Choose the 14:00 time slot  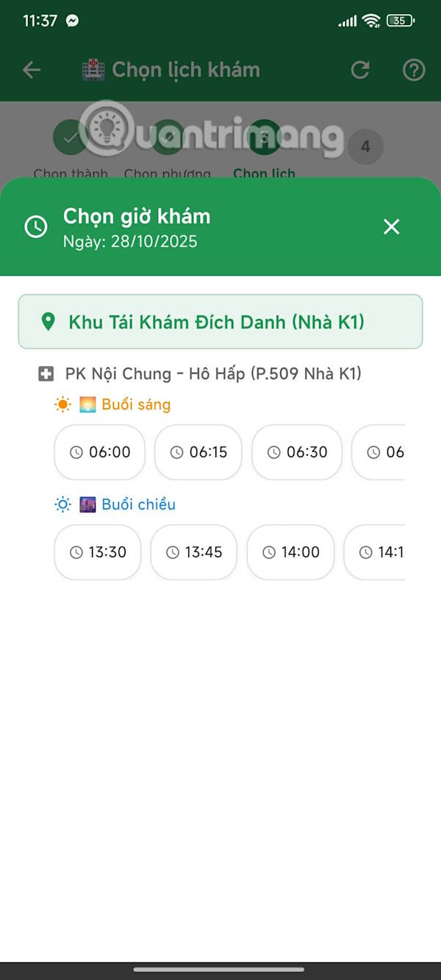coord(291,552)
